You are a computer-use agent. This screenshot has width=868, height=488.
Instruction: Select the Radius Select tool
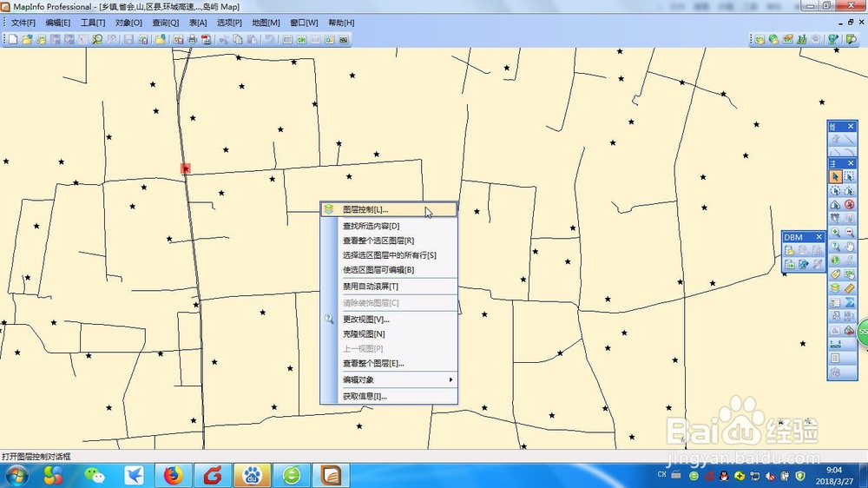835,190
